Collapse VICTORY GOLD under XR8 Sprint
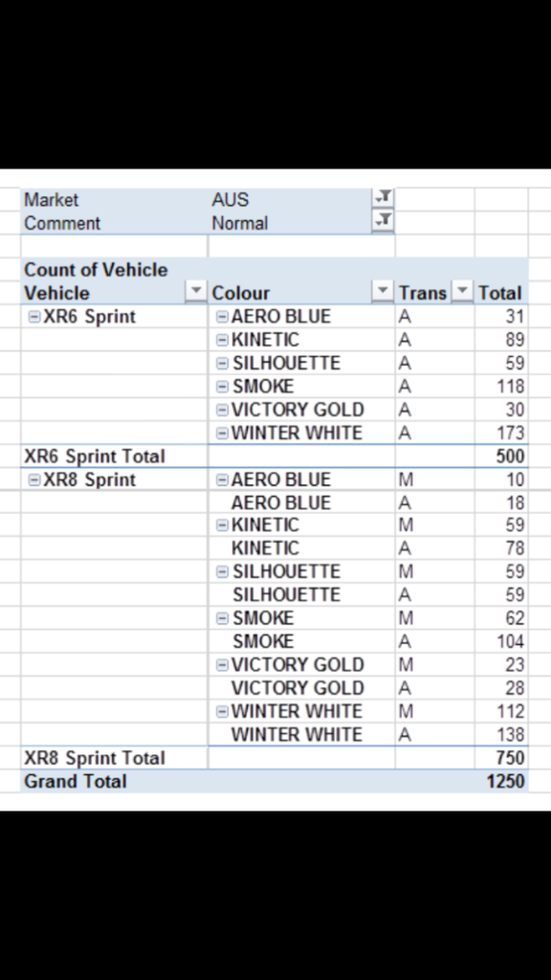This screenshot has height=980, width=551. pos(222,665)
